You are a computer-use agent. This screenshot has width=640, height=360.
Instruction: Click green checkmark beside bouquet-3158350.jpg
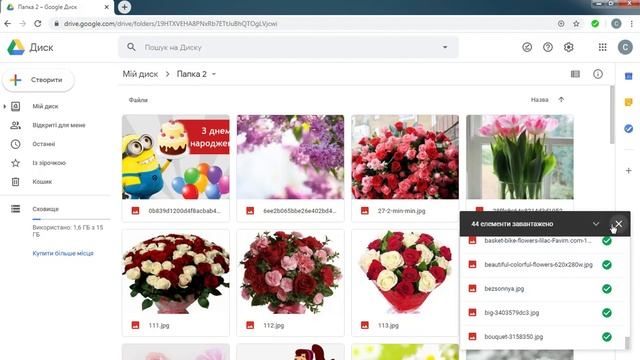point(607,337)
